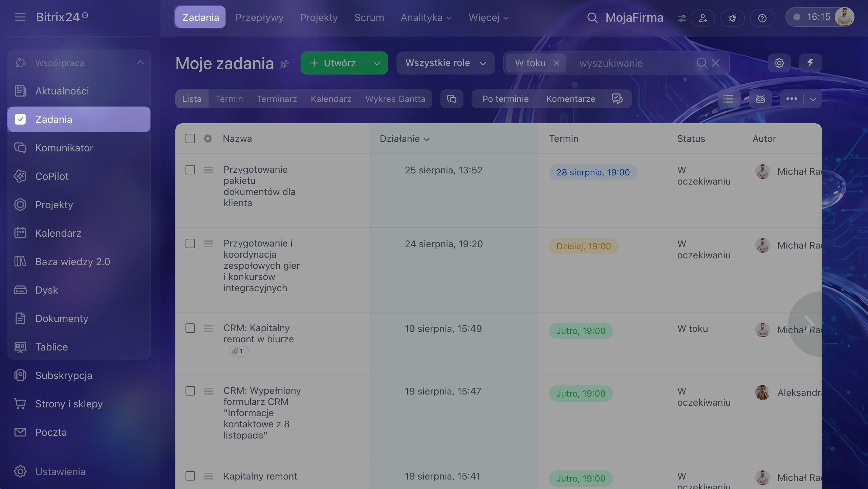Open the Analityka menu dropdown

coord(426,18)
